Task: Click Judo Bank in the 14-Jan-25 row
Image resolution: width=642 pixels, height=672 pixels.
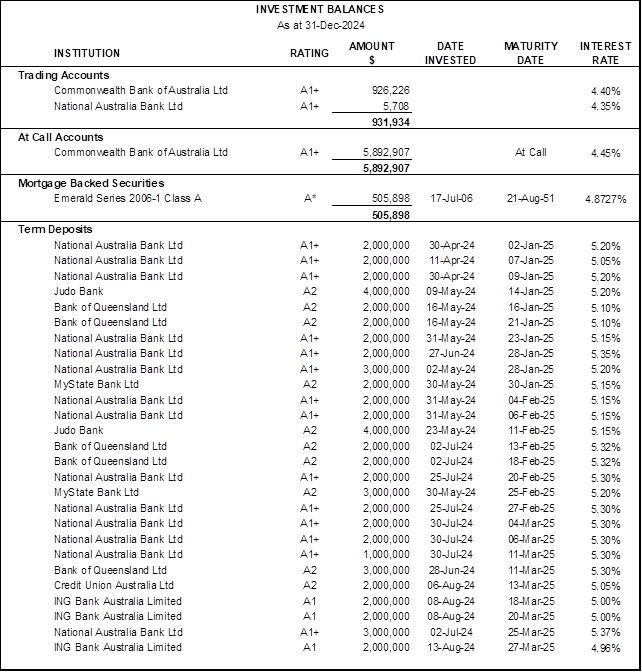Action: pyautogui.click(x=78, y=291)
